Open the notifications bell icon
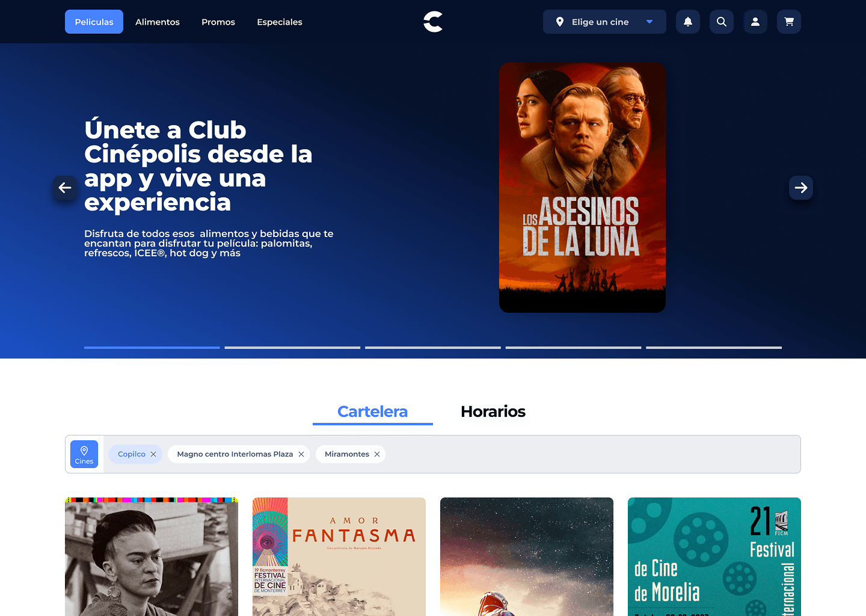Screen dimensions: 866x616 688,22
